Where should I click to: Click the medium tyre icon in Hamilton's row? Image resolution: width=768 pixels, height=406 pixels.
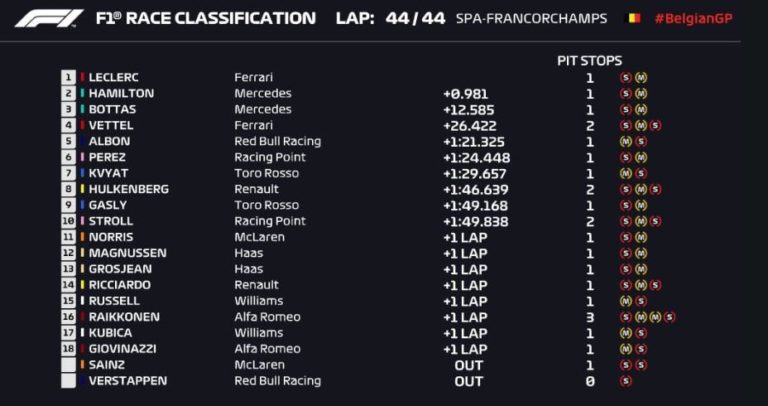coord(641,93)
